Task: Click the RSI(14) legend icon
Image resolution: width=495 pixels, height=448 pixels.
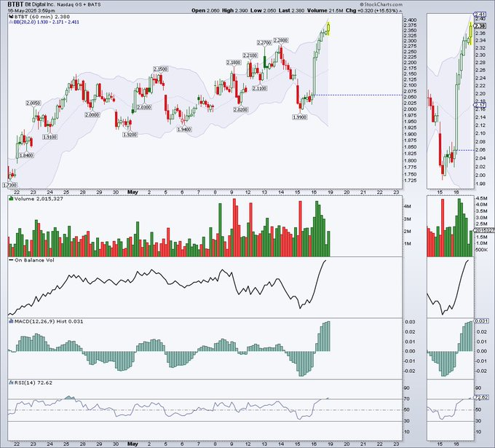Action: pyautogui.click(x=11, y=382)
